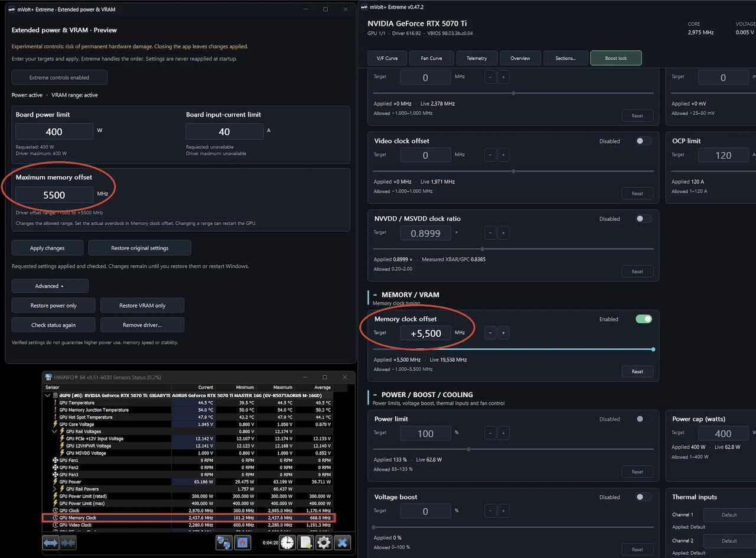Click the Memory clock offset slider handle
756x558 pixels.
[653, 349]
